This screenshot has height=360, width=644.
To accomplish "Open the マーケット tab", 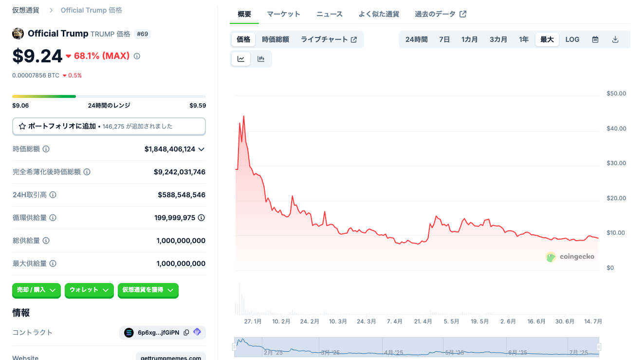I will 283,14.
